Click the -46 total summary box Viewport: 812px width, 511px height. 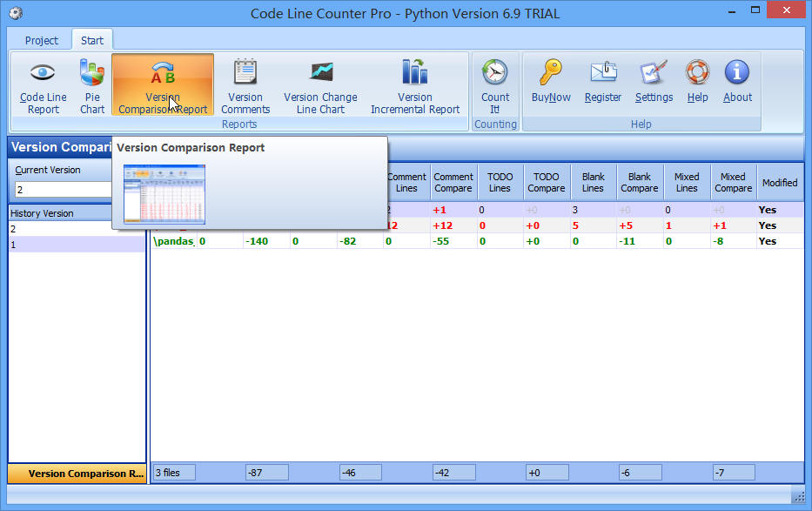point(360,473)
